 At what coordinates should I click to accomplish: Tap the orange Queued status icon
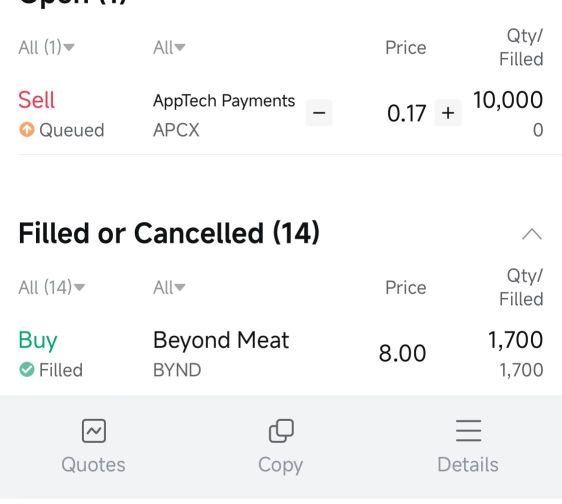point(27,129)
